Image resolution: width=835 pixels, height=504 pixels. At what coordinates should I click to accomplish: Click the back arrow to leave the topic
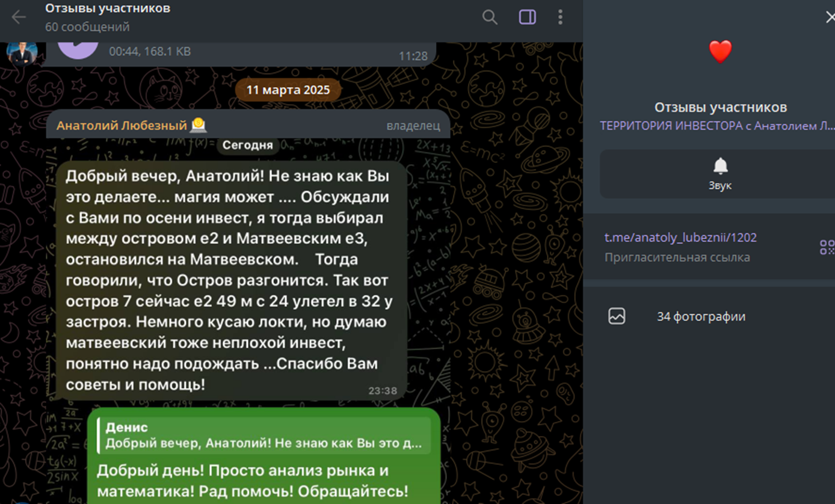(19, 17)
